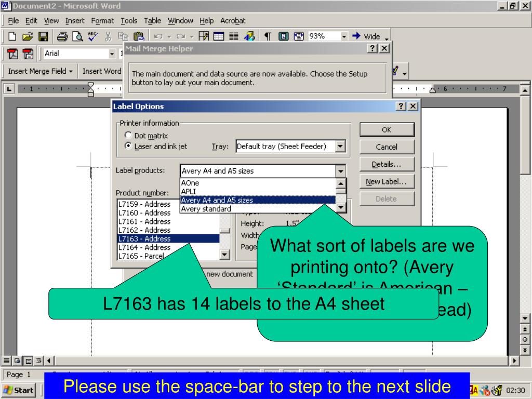Redo action arrow icon

click(181, 36)
